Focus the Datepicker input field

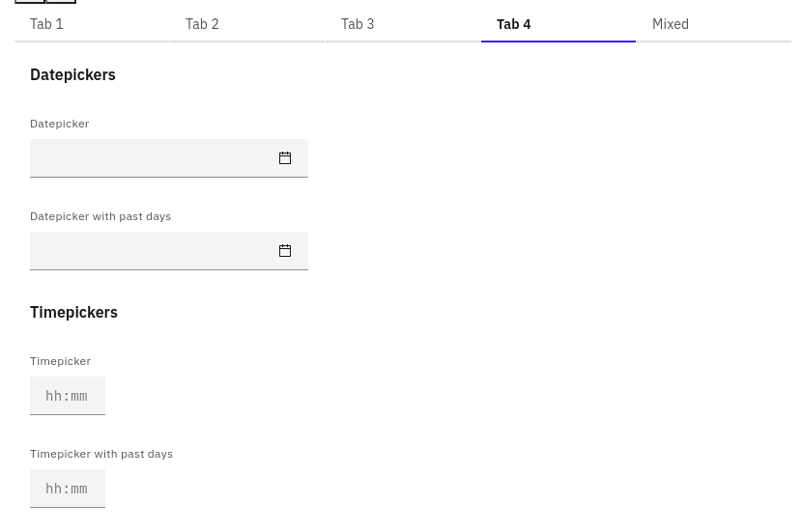(x=169, y=158)
